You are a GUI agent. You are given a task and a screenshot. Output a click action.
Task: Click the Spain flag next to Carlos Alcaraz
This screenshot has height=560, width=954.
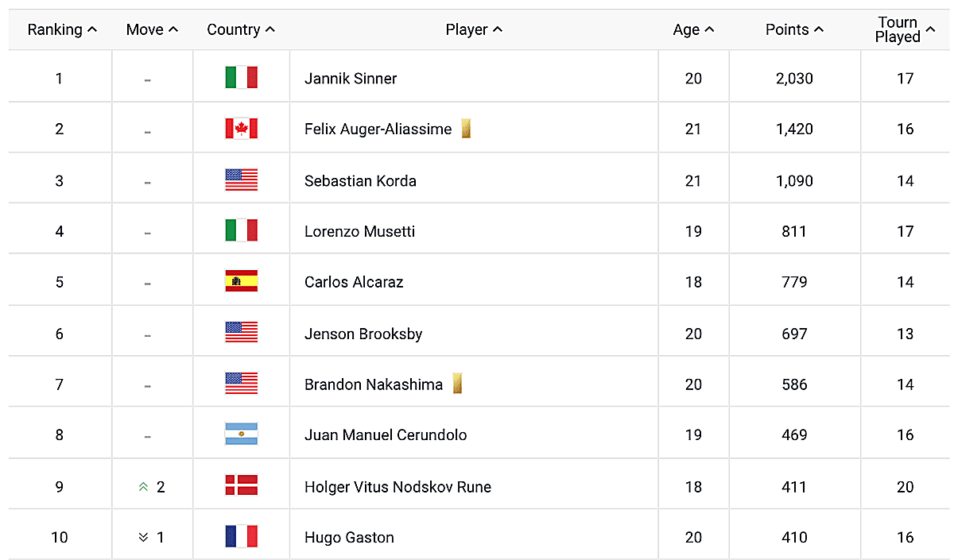(241, 282)
